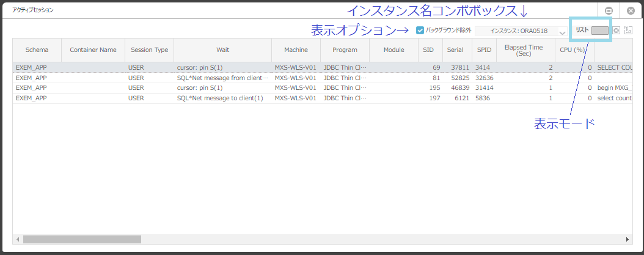Sort by the Container Name column header
This screenshot has width=644, height=255.
click(93, 50)
